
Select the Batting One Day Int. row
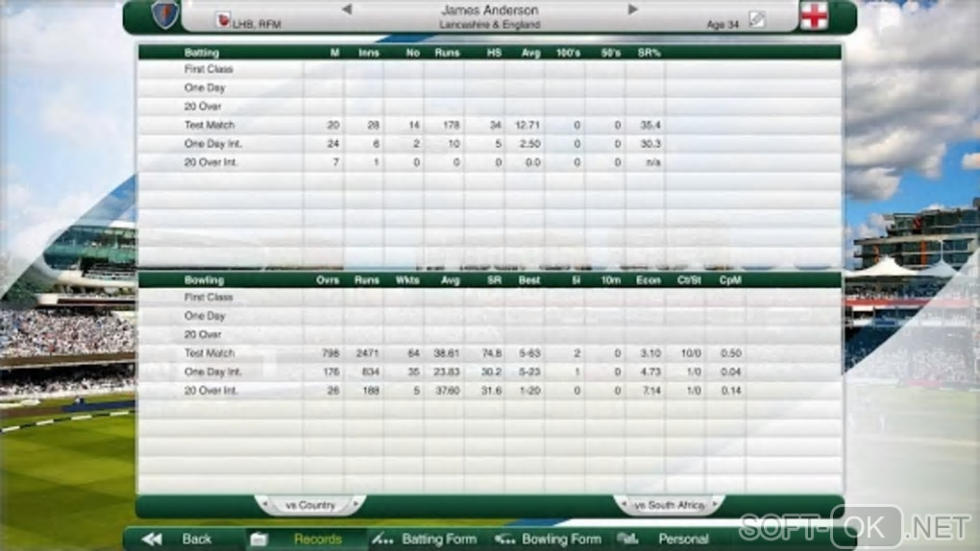pos(489,144)
